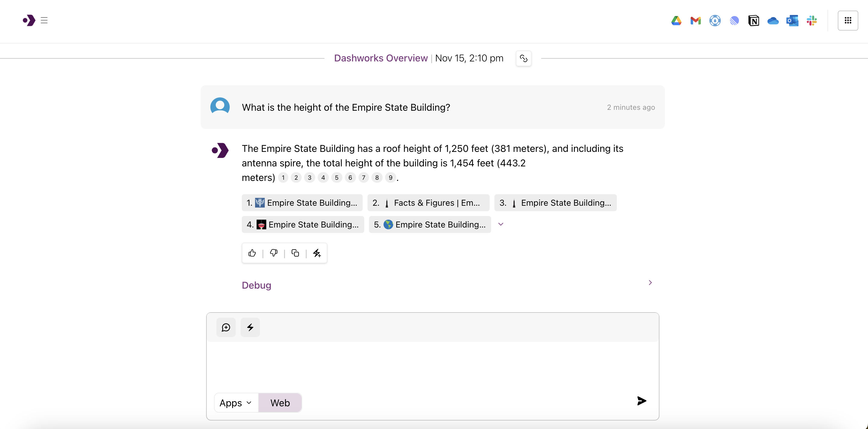Copy the answer using the copy icon
The image size is (868, 429).
(295, 253)
